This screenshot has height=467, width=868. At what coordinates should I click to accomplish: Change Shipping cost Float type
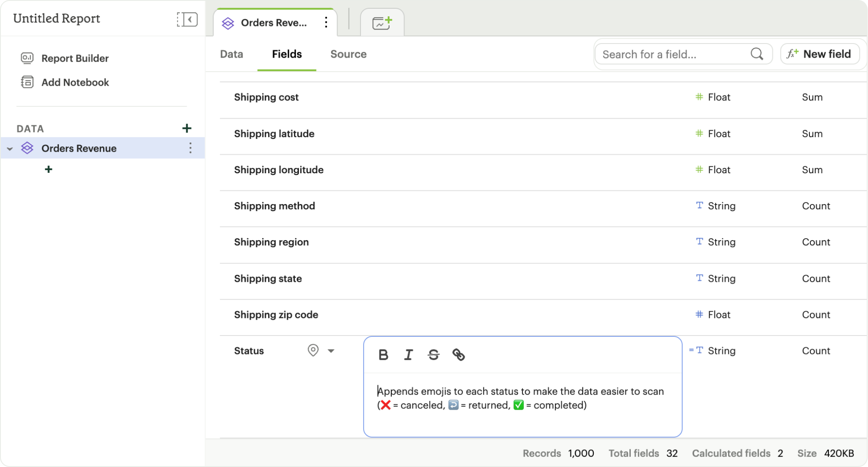click(x=713, y=97)
